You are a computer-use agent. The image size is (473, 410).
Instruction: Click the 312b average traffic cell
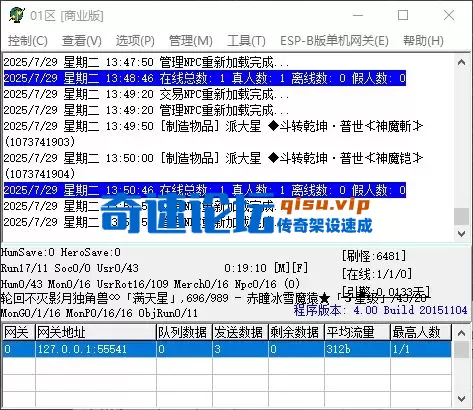point(357,349)
